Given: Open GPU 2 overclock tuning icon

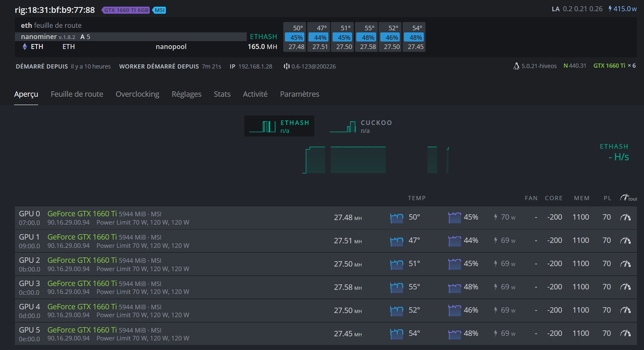Looking at the screenshot, I should (625, 264).
